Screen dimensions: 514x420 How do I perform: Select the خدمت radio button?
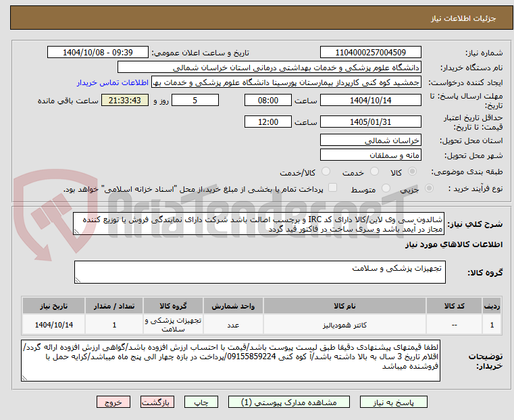click(x=374, y=172)
